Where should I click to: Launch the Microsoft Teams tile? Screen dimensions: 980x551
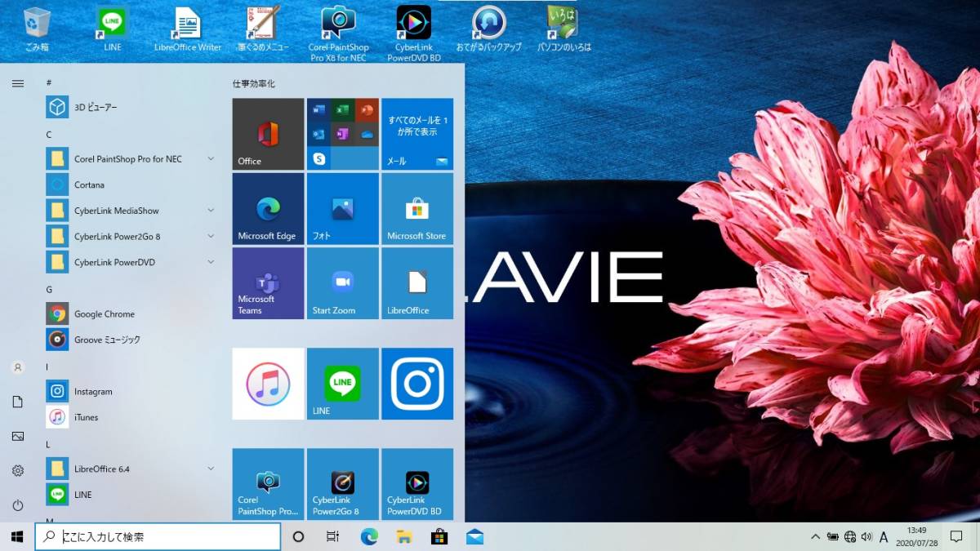coord(268,283)
